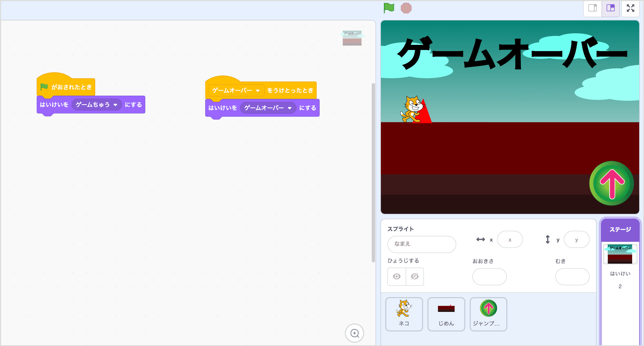644x346 pixels.
Task: Click the backdrop count 2 text
Action: tap(620, 286)
